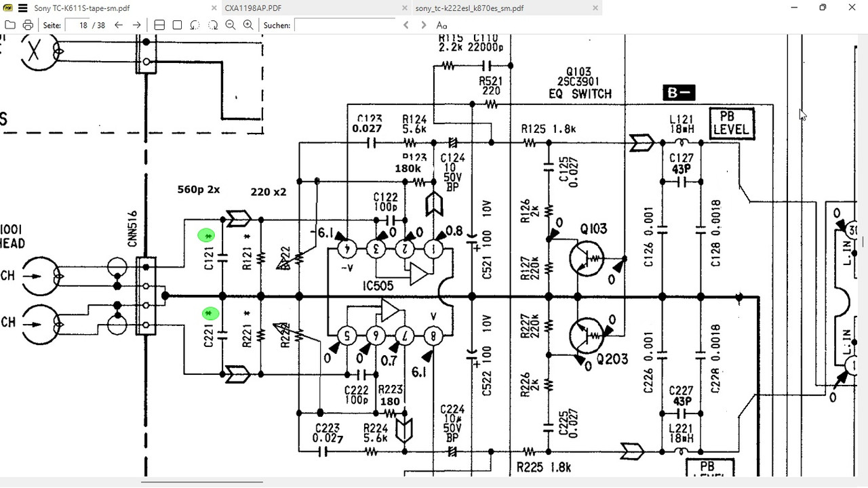Focus the Suchen search box
Viewport: 868px width, 488px height.
(344, 25)
